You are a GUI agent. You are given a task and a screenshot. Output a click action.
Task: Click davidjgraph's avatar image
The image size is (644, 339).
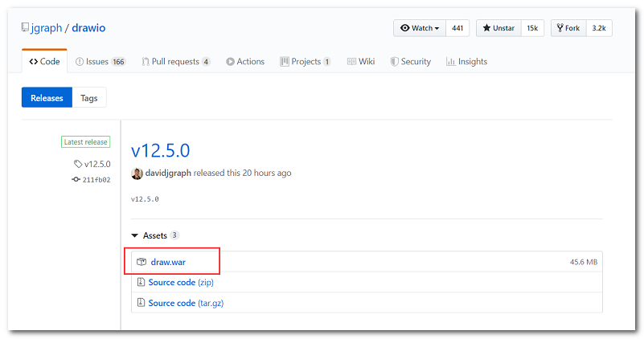pos(137,174)
